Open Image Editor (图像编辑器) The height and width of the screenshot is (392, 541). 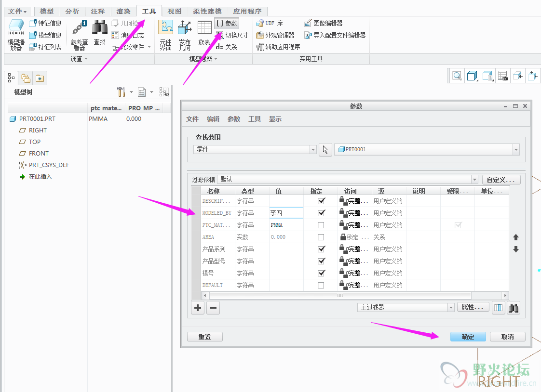(323, 23)
